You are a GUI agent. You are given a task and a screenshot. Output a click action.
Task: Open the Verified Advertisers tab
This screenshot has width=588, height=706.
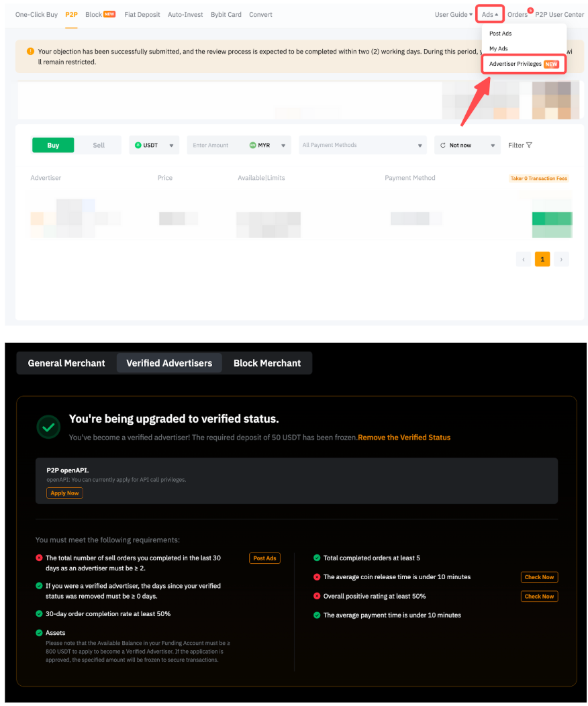click(x=169, y=363)
